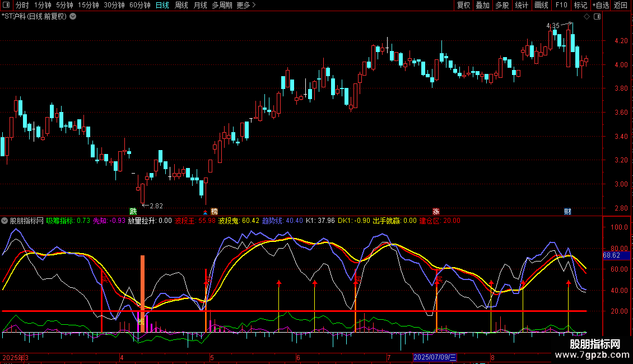Click the 放量拉升: 0.00 value
Viewport: 633px width, 364px height.
click(x=150, y=221)
